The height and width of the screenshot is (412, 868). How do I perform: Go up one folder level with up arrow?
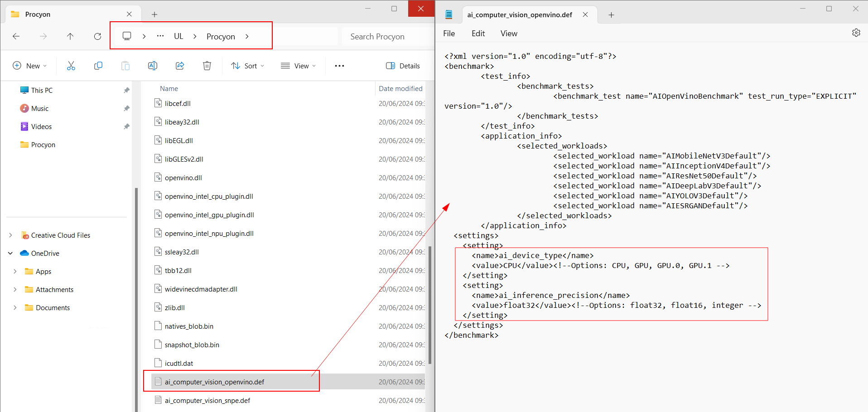[70, 36]
